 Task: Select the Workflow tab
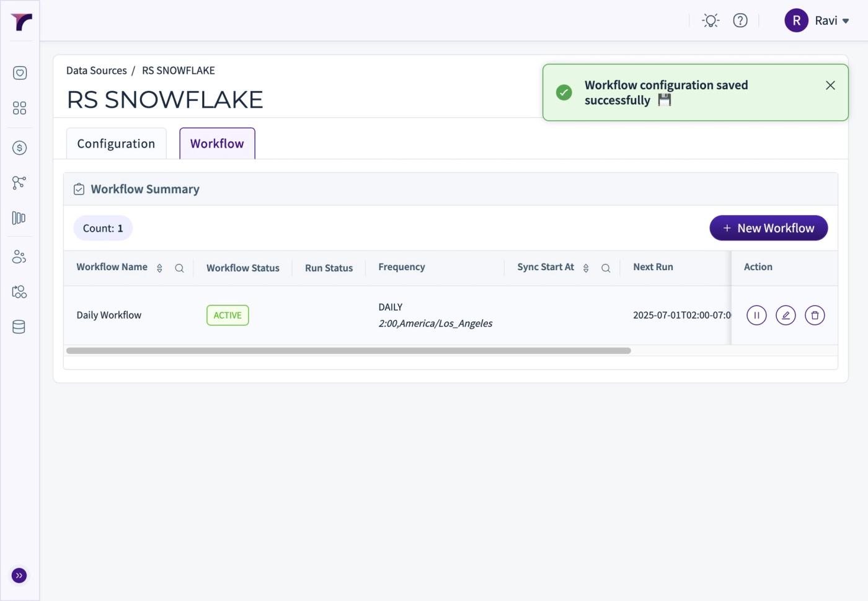(217, 144)
